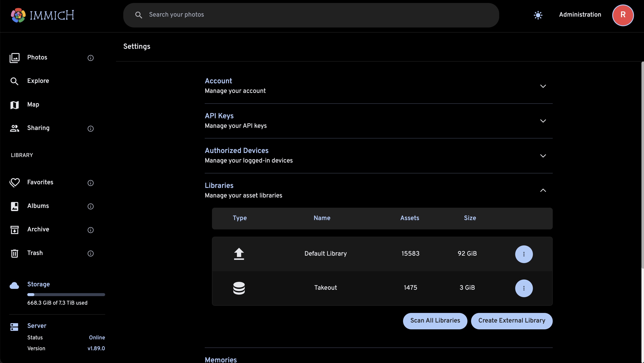Click asset count 15583

click(410, 254)
